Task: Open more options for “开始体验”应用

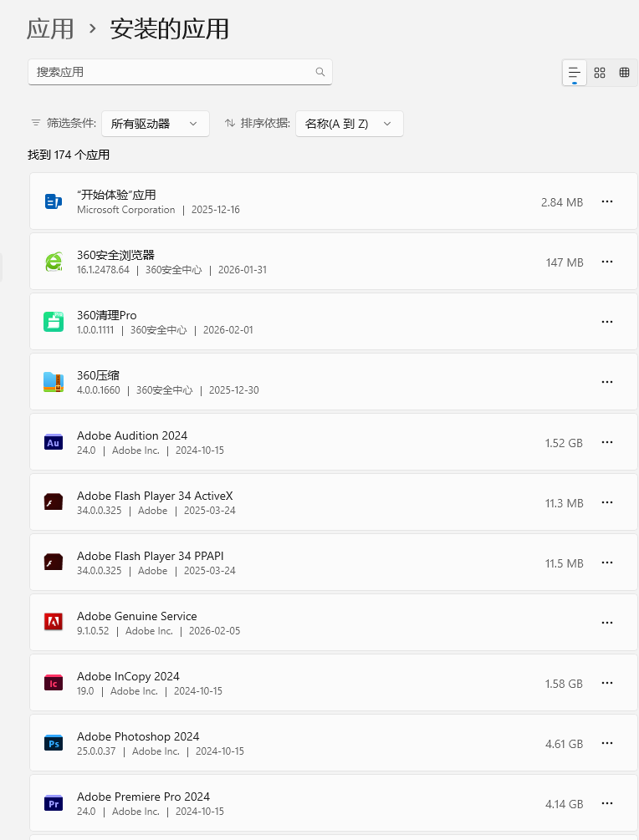Action: click(607, 201)
